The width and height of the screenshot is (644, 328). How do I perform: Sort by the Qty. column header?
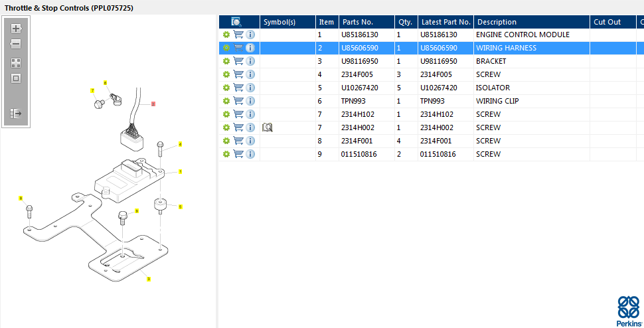[406, 22]
